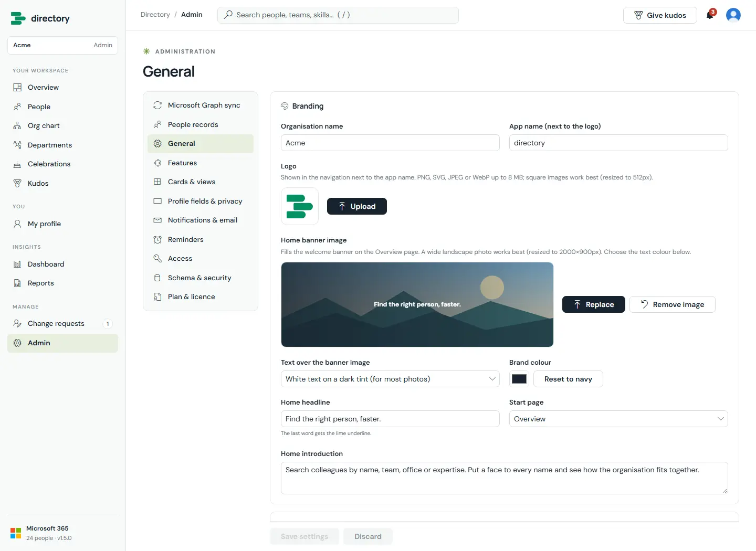The width and height of the screenshot is (756, 551).
Task: Click the People records icon
Action: (x=157, y=124)
